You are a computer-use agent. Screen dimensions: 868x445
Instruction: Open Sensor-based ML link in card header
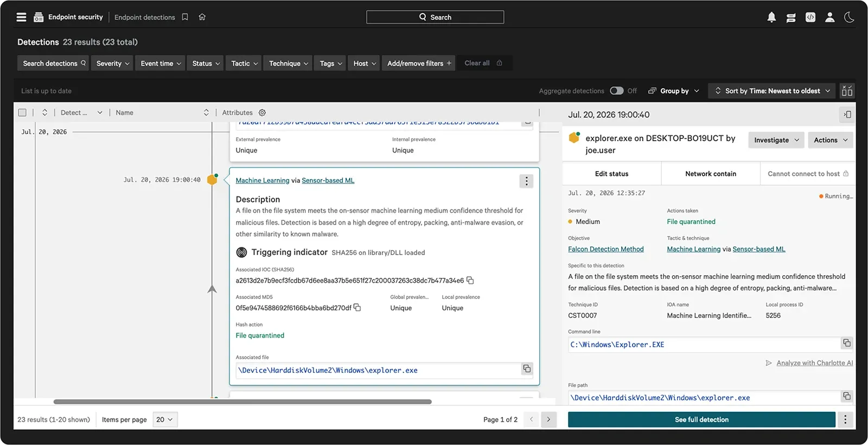[328, 181]
